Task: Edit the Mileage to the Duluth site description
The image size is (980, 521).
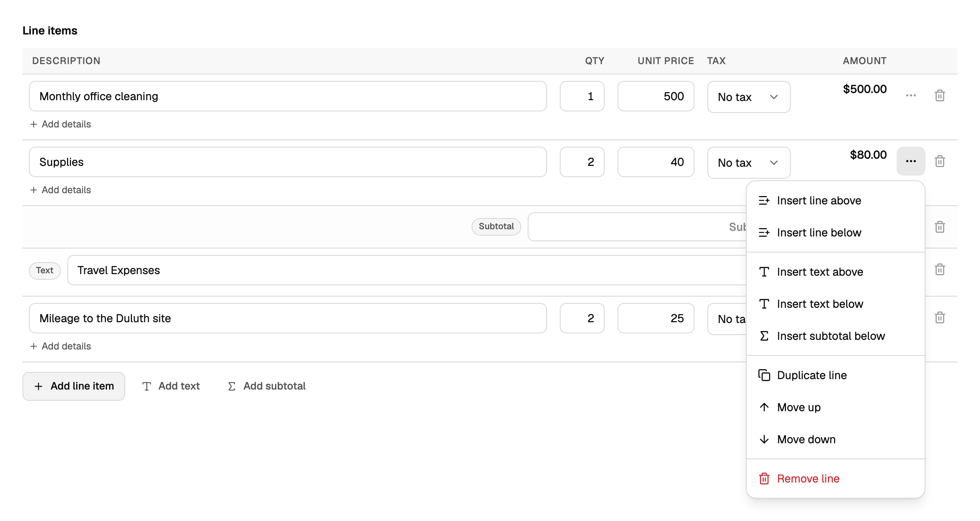Action: [288, 318]
